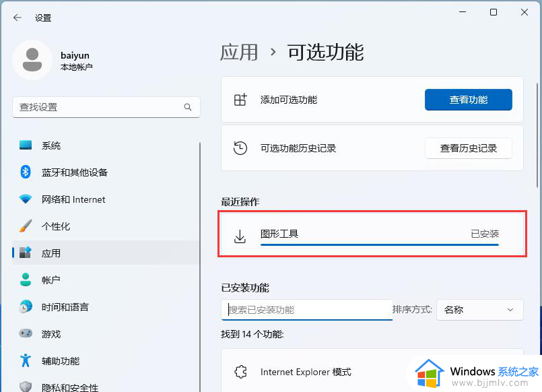Click the Bluetooth icon in sidebar

coord(26,172)
